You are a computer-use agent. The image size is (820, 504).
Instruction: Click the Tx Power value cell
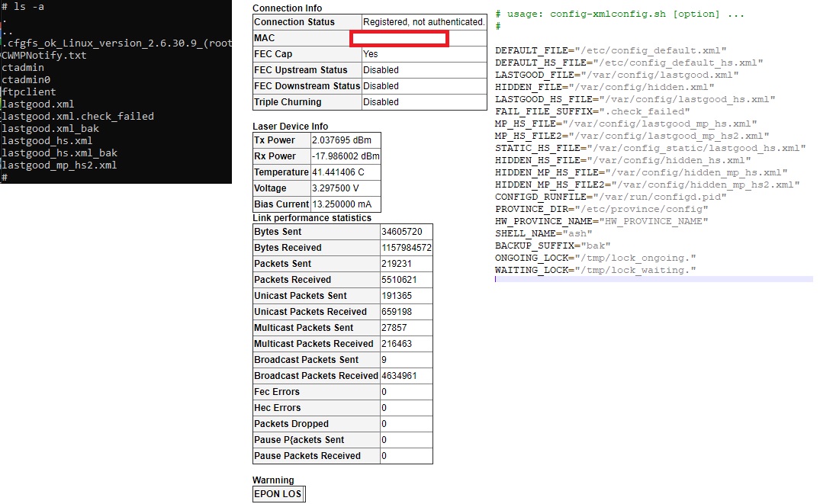(x=345, y=140)
